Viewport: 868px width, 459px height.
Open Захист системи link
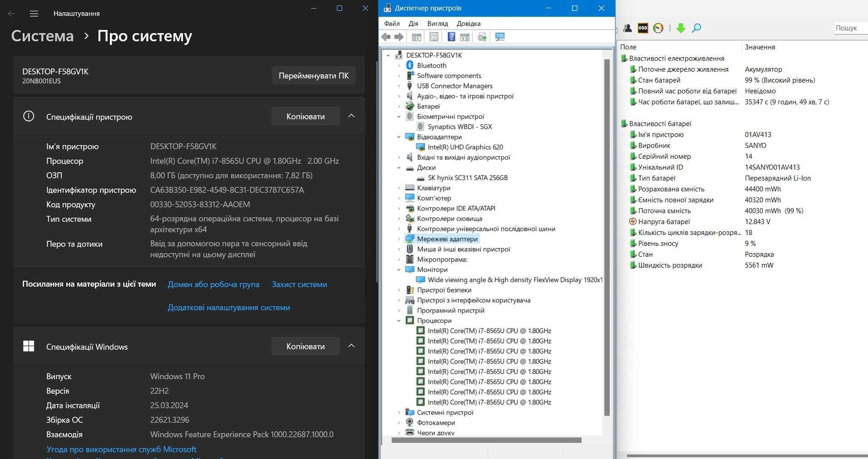click(x=299, y=284)
